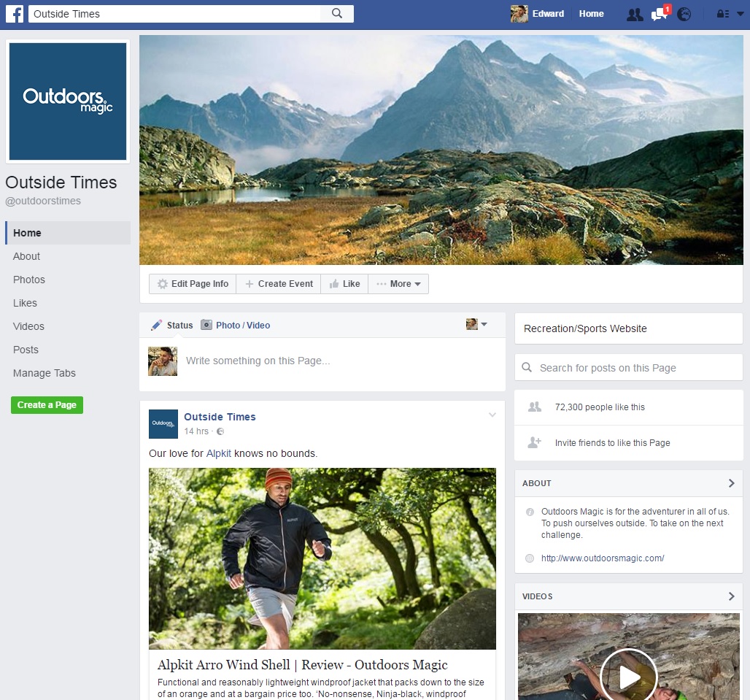Go to Home in top bar
The width and height of the screenshot is (750, 700).
591,14
